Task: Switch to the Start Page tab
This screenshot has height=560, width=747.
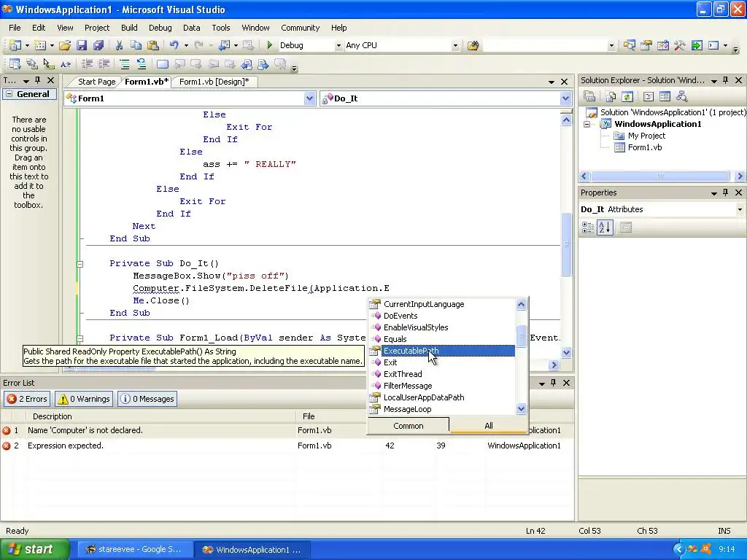Action: (97, 82)
